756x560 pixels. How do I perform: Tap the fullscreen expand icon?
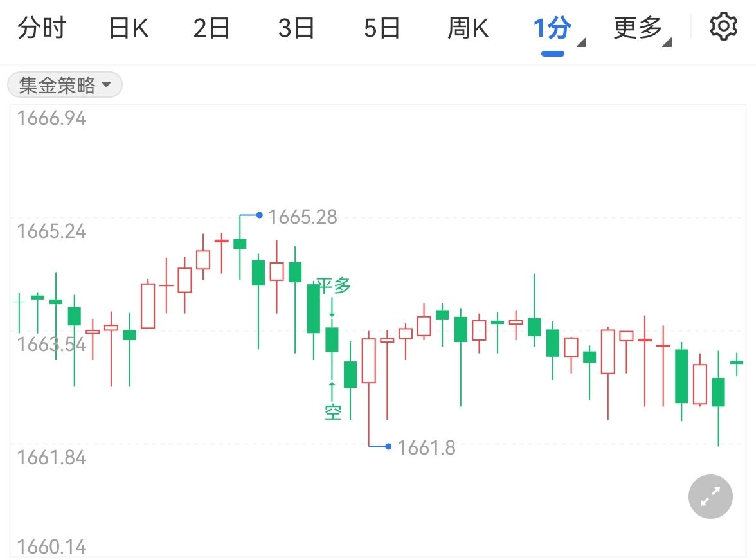tap(710, 497)
